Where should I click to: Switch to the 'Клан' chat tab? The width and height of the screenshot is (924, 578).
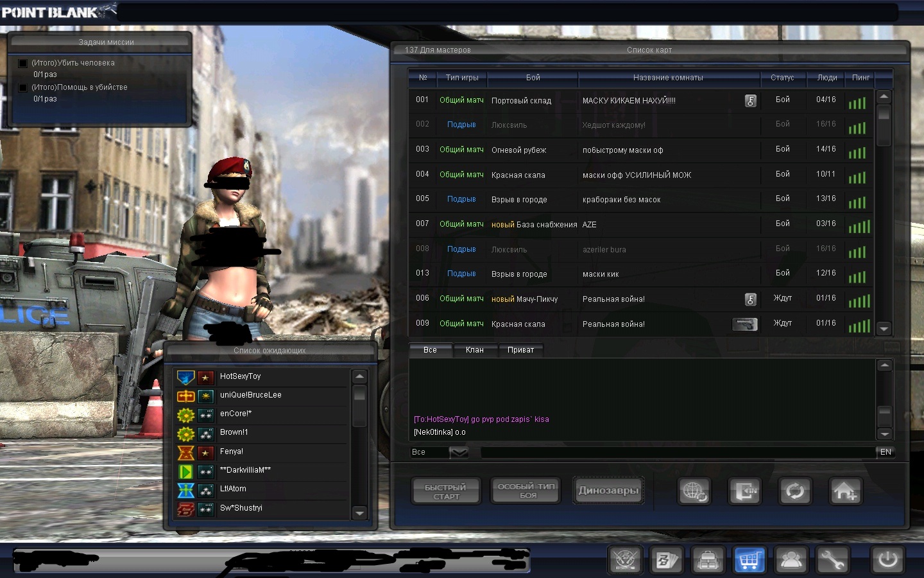(474, 350)
